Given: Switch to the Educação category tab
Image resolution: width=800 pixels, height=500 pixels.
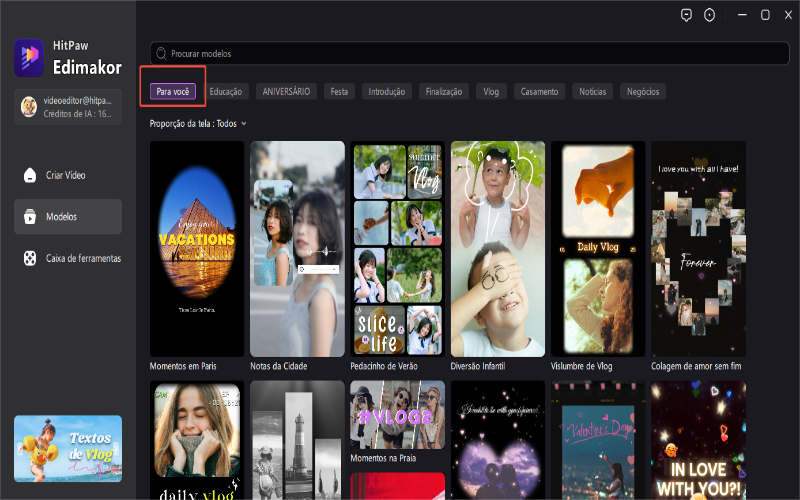Looking at the screenshot, I should 225,91.
